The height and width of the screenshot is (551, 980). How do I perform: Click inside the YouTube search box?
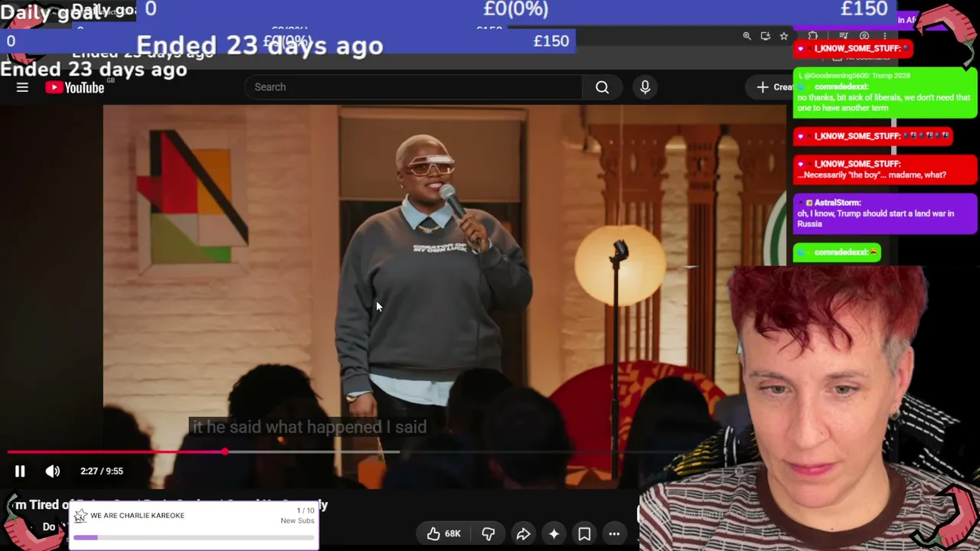pyautogui.click(x=413, y=87)
